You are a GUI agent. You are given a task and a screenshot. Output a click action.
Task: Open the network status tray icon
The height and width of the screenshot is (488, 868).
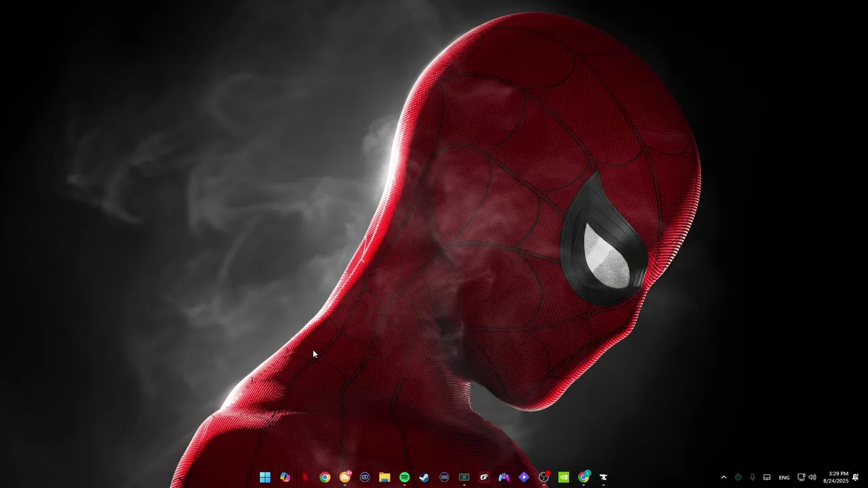click(801, 477)
